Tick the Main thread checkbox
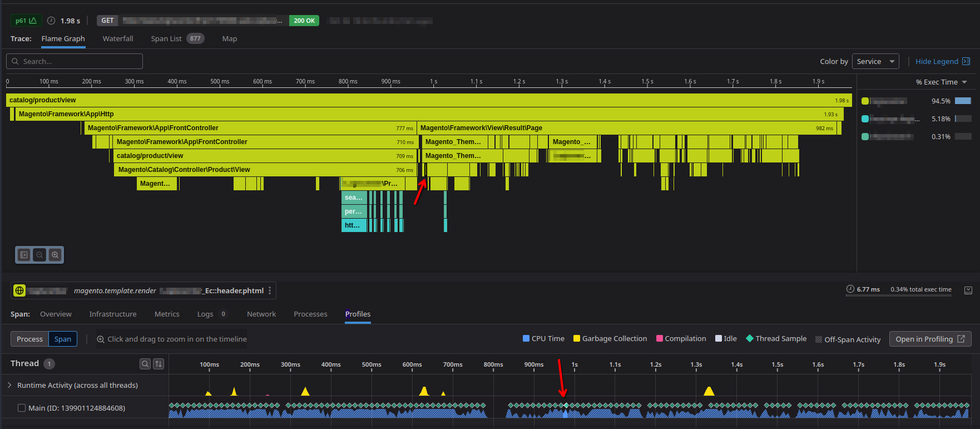 [x=22, y=408]
